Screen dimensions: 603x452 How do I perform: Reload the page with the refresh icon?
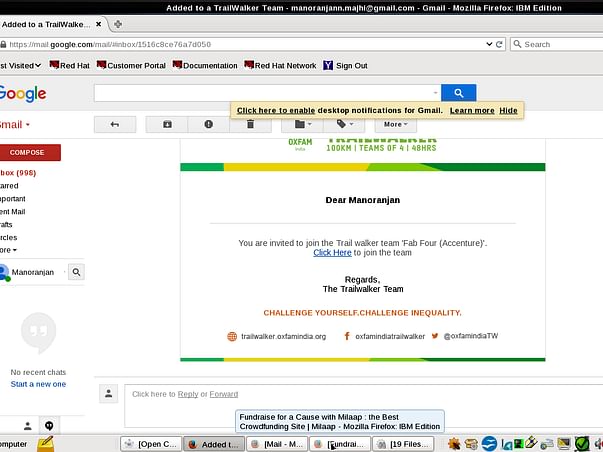tap(499, 44)
